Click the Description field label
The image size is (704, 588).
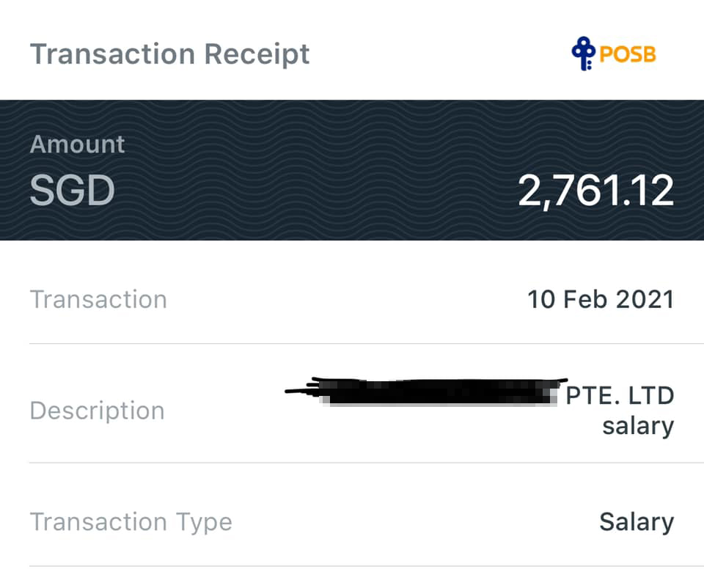97,411
